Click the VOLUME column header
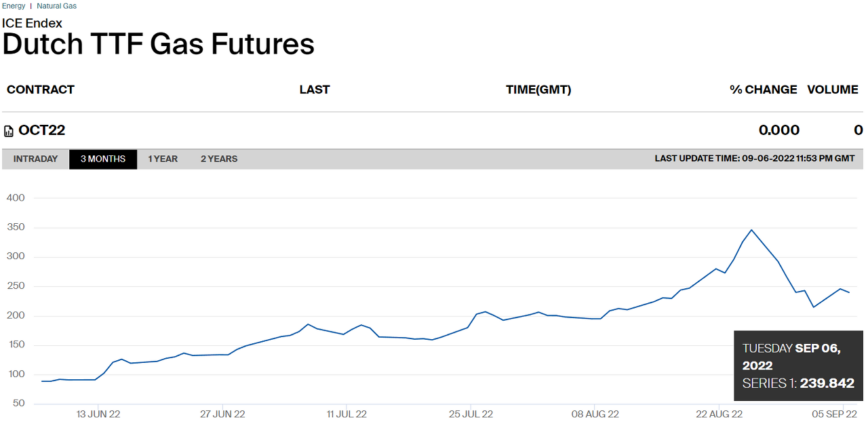Viewport: 868px width, 428px height. pos(833,90)
